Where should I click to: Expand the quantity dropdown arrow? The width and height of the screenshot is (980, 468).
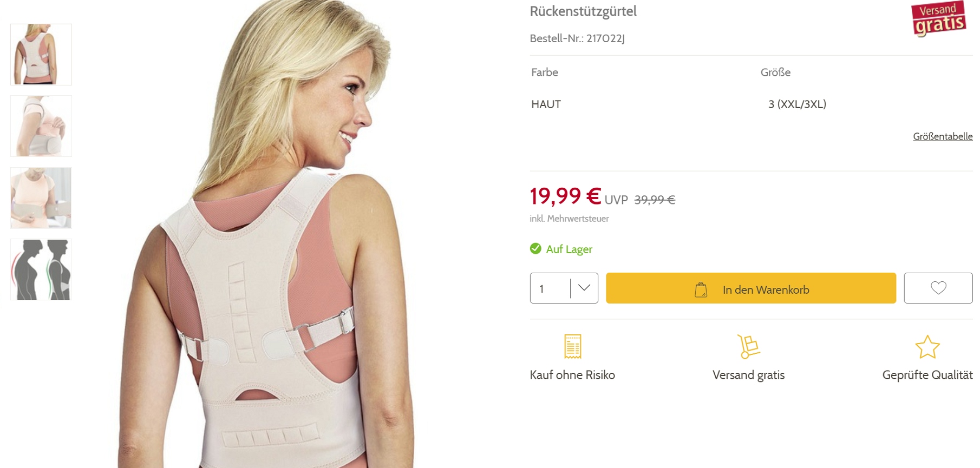(584, 288)
